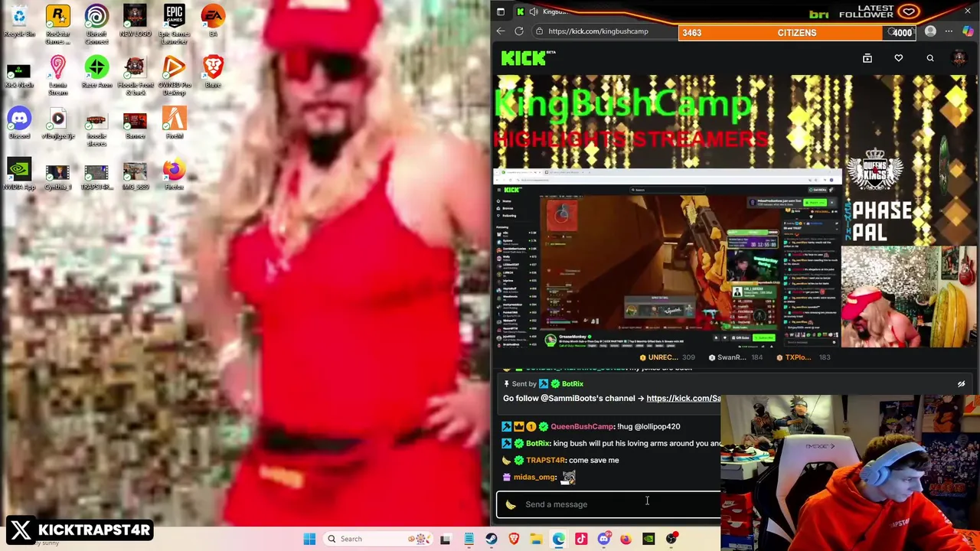The height and width of the screenshot is (551, 980).
Task: Click BotRix name in the pinned message
Action: point(572,383)
